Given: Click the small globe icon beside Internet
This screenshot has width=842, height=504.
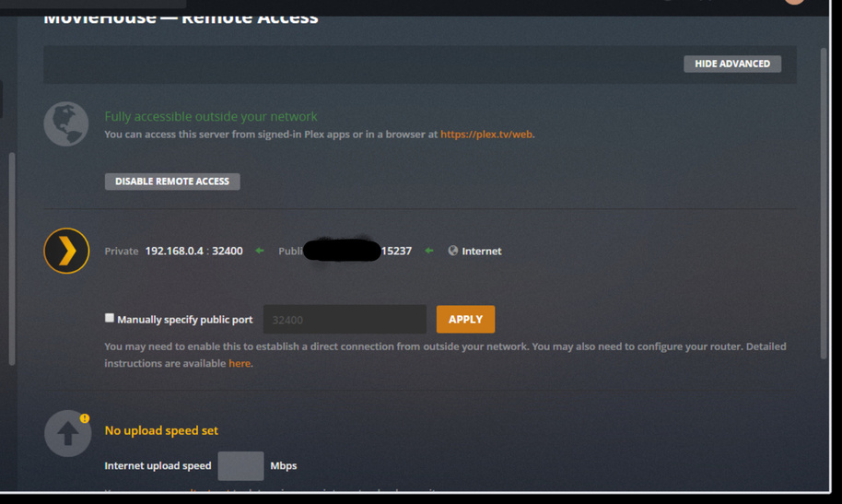Looking at the screenshot, I should click(452, 251).
